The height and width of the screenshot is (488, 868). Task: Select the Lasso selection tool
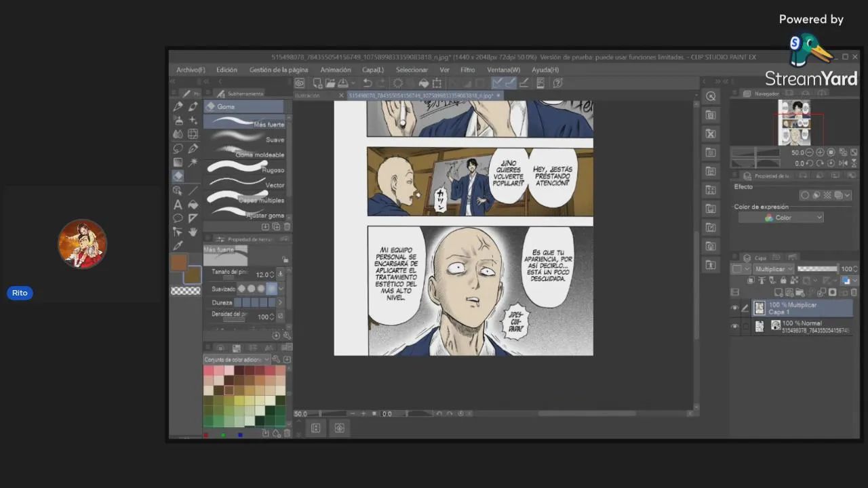click(x=178, y=148)
